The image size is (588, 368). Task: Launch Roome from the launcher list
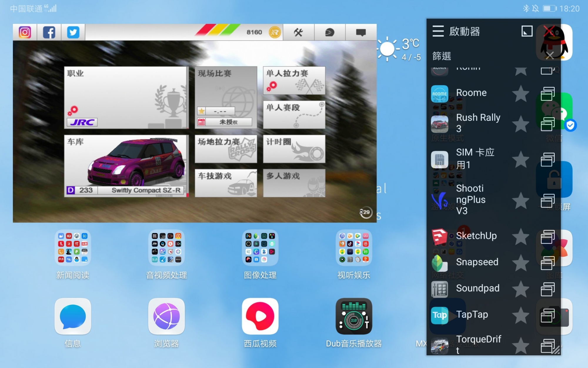point(471,93)
